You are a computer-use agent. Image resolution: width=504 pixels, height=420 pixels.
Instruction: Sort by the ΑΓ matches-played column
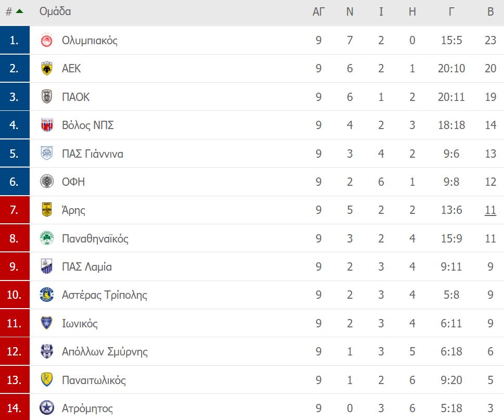tap(319, 11)
